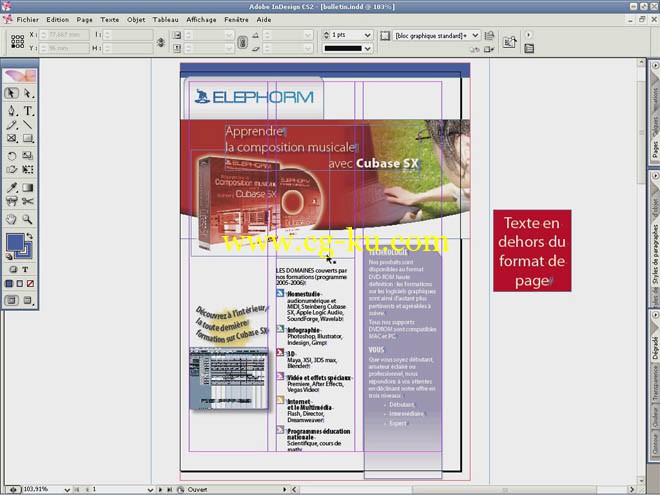Image resolution: width=660 pixels, height=495 pixels.
Task: Select the Button tool
Action: click(x=12, y=201)
